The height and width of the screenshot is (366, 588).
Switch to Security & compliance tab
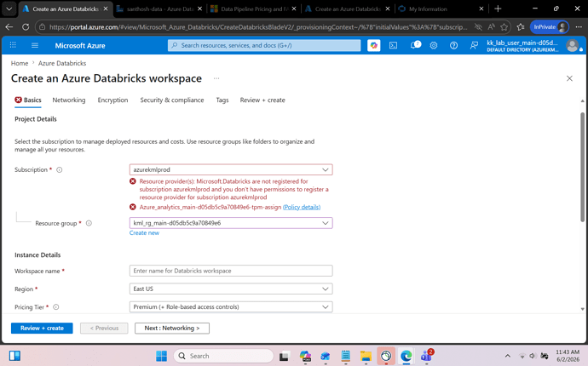pyautogui.click(x=172, y=100)
